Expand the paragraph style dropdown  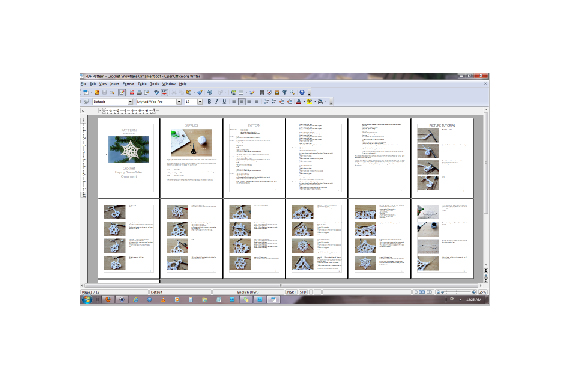130,102
